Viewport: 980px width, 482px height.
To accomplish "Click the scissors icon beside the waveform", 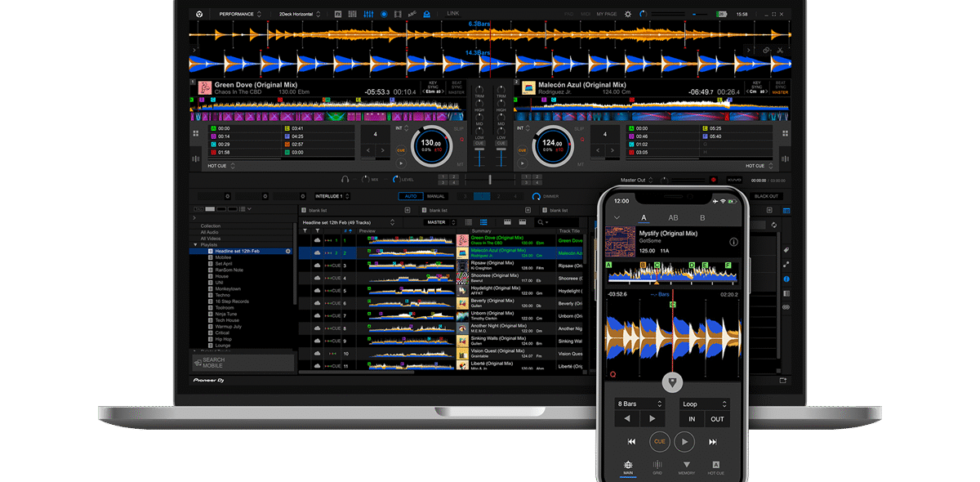I will (x=779, y=50).
